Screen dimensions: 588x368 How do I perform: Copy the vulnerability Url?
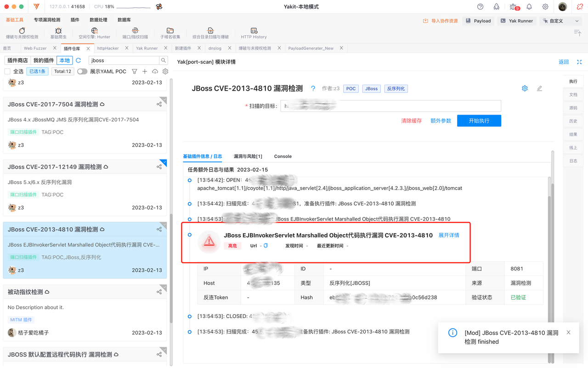266,246
